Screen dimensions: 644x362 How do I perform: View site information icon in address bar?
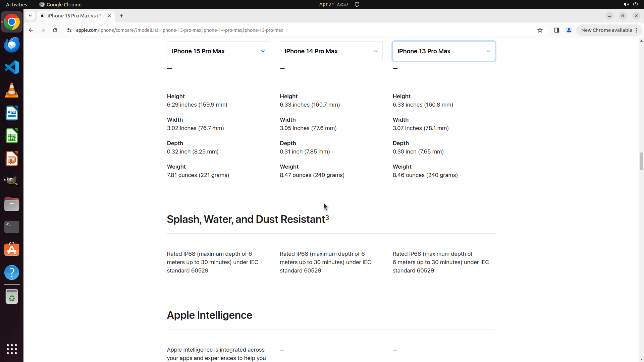click(x=69, y=30)
